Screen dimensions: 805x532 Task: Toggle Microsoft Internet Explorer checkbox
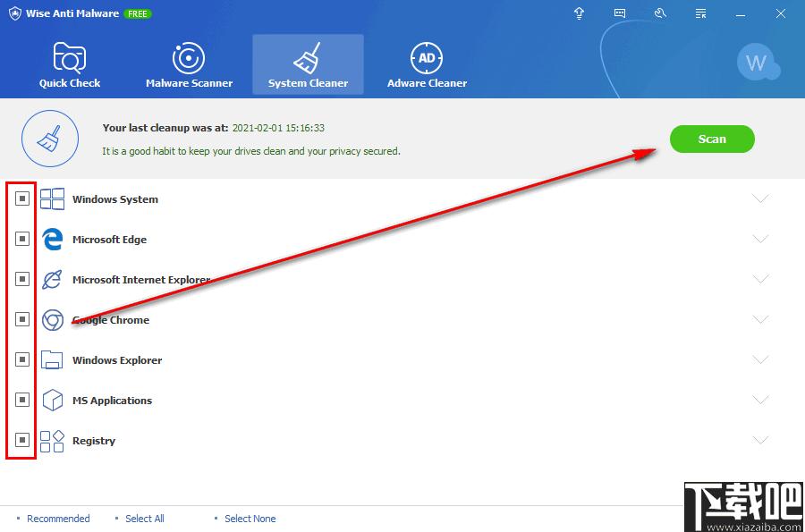(x=22, y=279)
